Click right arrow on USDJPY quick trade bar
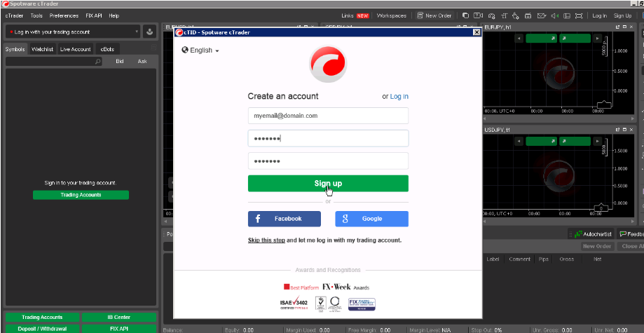The image size is (644, 333). click(x=597, y=141)
